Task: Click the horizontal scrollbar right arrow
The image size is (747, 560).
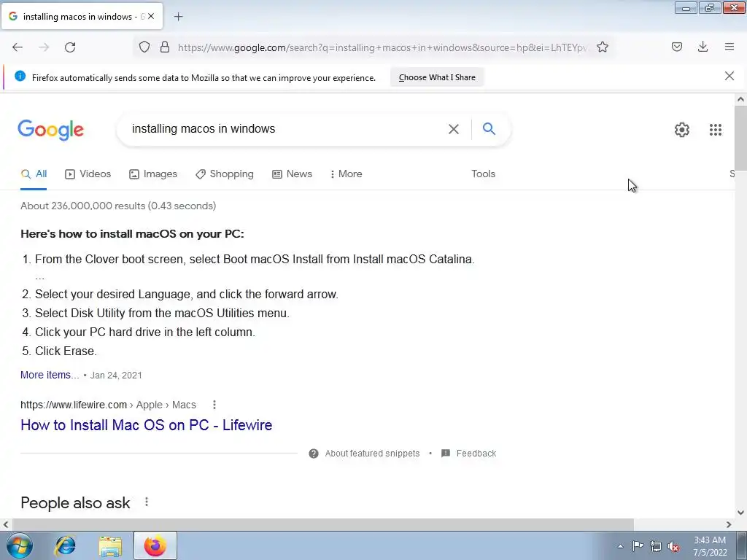Action: point(729,525)
